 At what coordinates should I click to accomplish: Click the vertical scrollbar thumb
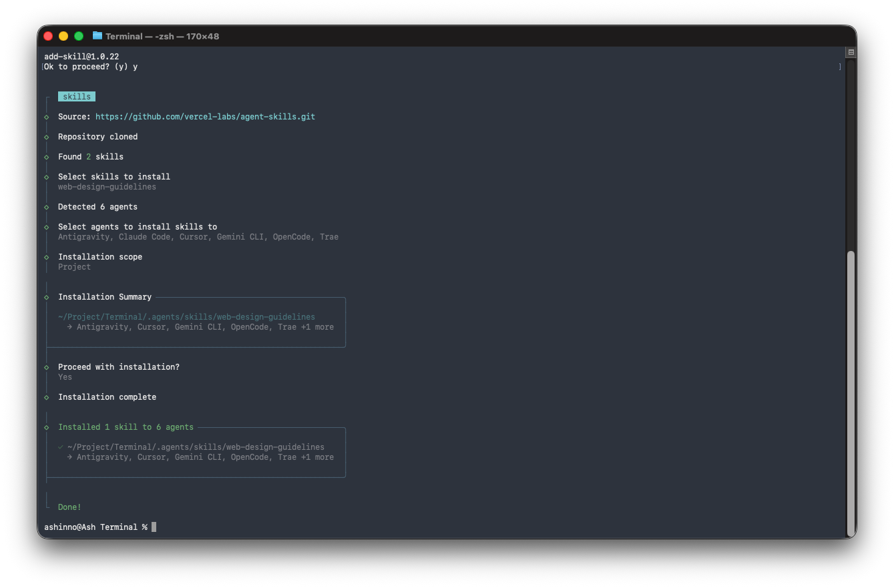850,394
